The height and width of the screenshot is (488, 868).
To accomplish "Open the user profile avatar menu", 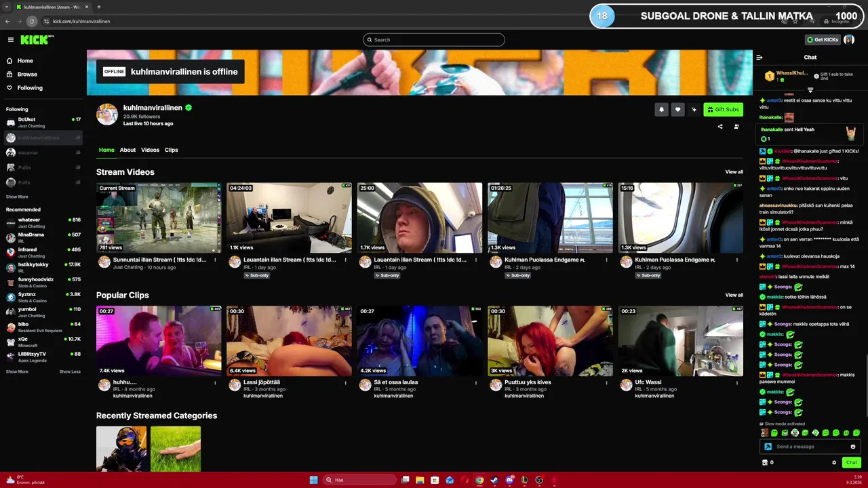I will click(x=849, y=40).
